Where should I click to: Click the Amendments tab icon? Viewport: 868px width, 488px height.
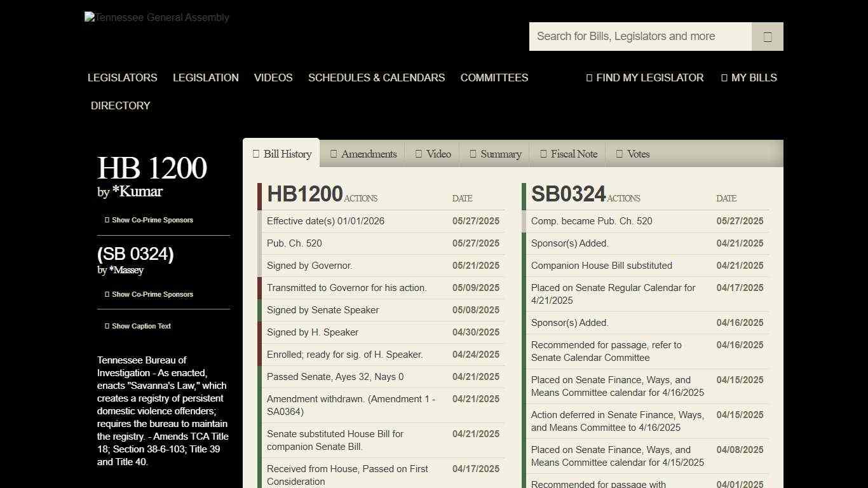coord(333,154)
